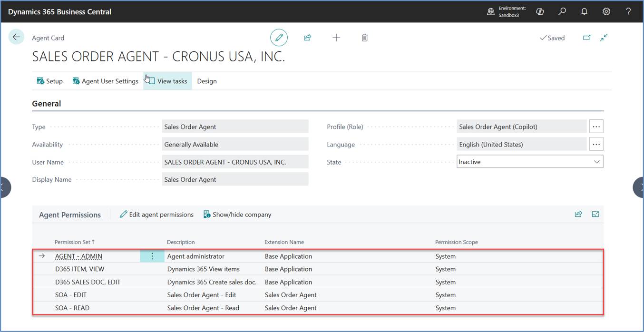
Task: Click the Permission Scope column header
Action: (x=457, y=242)
